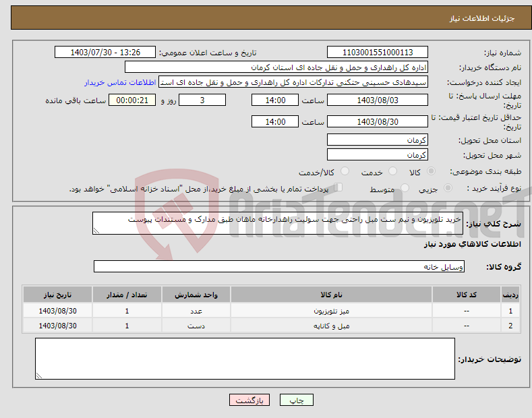Select the متوسط purchase type radio
The image size is (532, 418).
coord(405,187)
